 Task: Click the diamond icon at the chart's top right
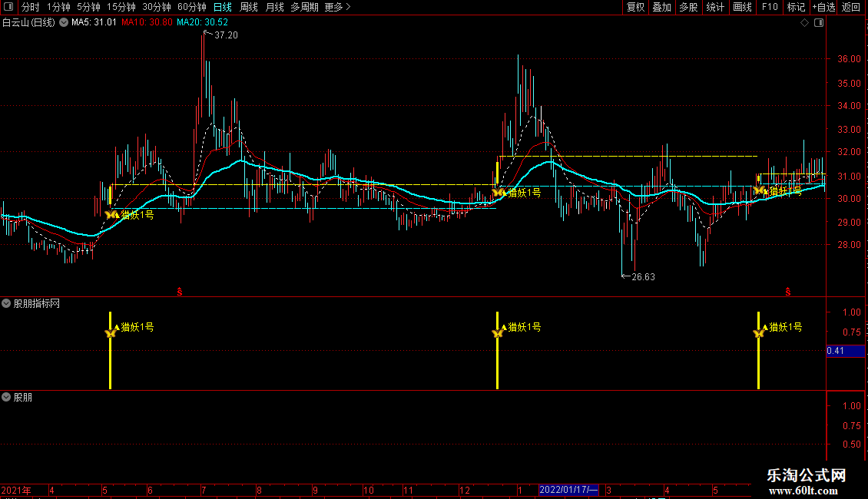pos(805,23)
